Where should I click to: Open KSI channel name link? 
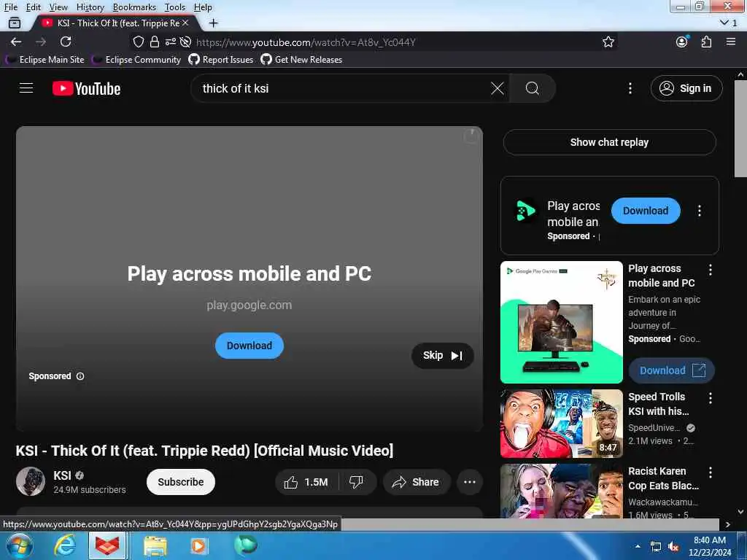coord(63,475)
